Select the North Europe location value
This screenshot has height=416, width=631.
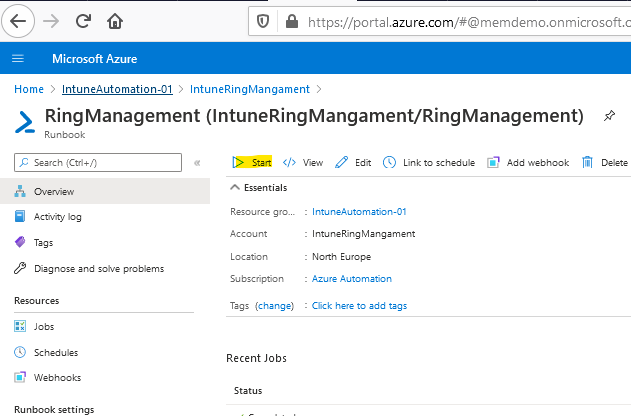pos(342,257)
